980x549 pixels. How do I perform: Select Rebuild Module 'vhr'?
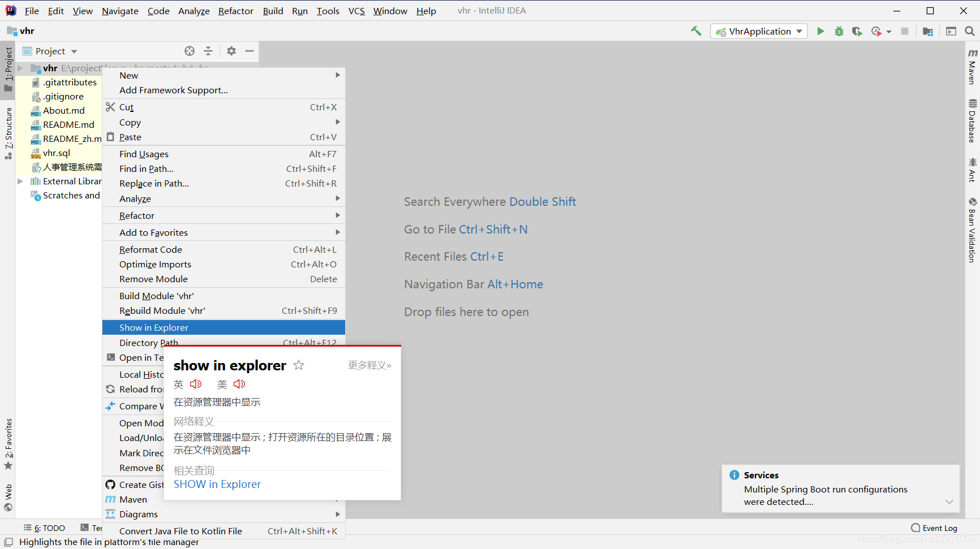click(x=223, y=310)
